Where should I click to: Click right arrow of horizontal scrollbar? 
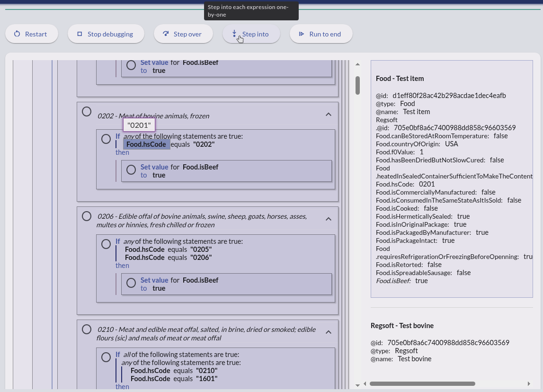point(529,383)
